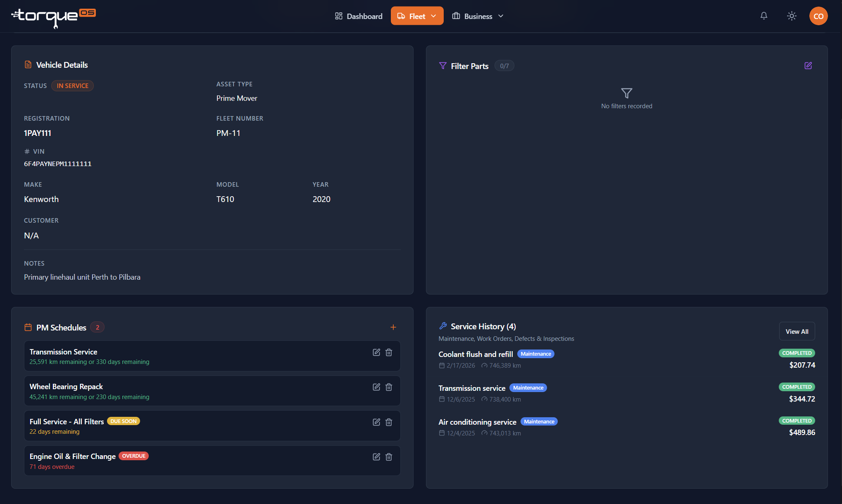Click the PM Schedules count badge 2
842x504 pixels.
pos(98,327)
